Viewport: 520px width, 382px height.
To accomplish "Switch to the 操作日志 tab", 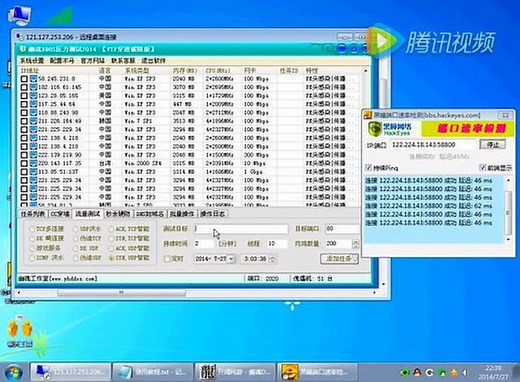I will (x=212, y=214).
